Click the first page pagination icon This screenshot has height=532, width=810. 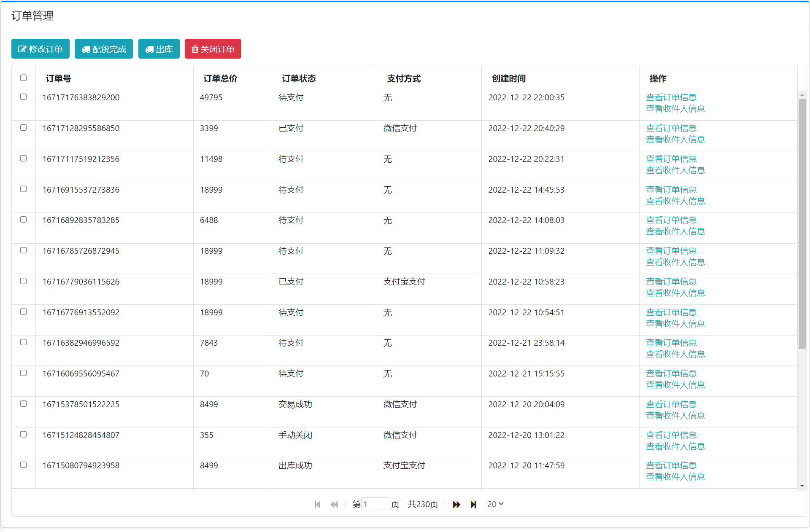coord(317,505)
